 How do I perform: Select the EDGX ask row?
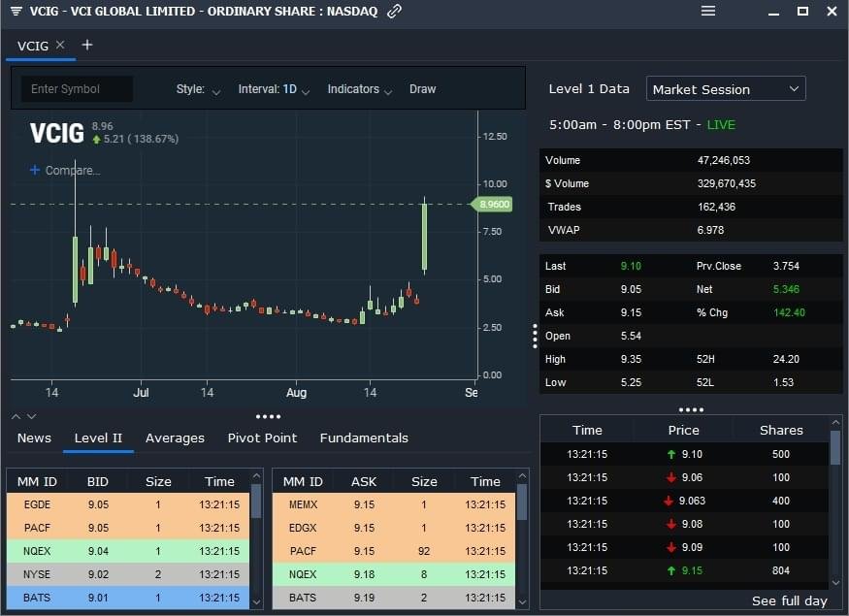point(394,528)
